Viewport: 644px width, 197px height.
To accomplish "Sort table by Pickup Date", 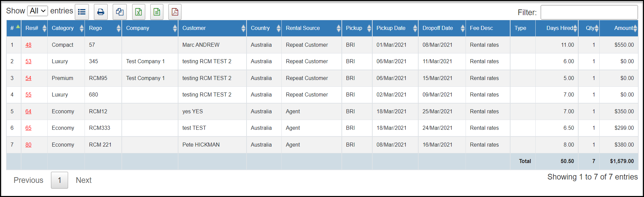I will (x=395, y=28).
